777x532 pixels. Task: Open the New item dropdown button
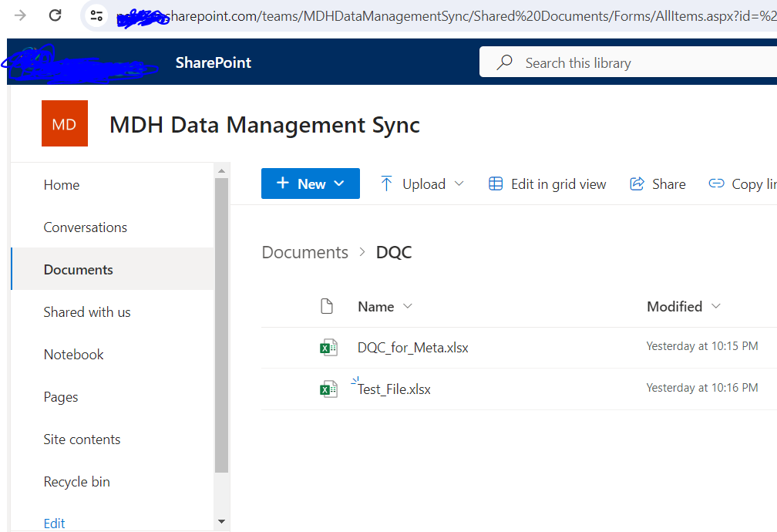[310, 184]
